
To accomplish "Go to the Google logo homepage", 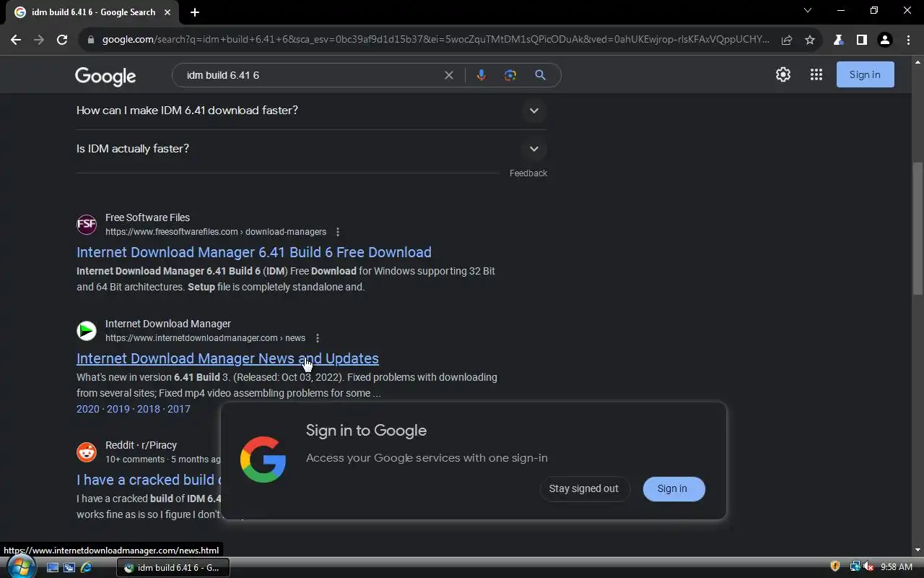I will pyautogui.click(x=105, y=76).
